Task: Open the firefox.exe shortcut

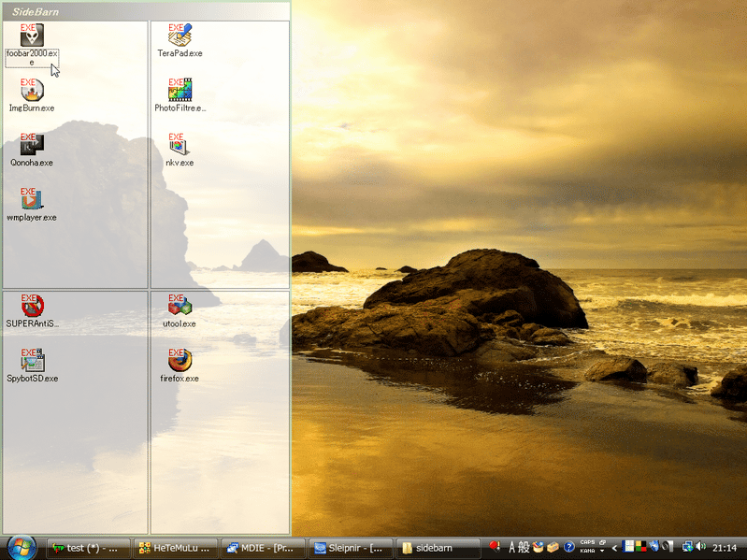Action: tap(180, 361)
